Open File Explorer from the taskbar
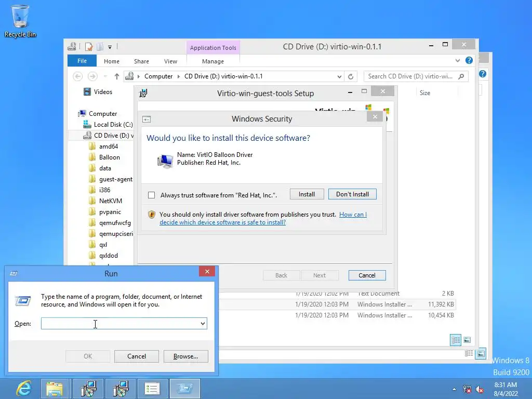Screen dimensions: 532x399 point(54,389)
